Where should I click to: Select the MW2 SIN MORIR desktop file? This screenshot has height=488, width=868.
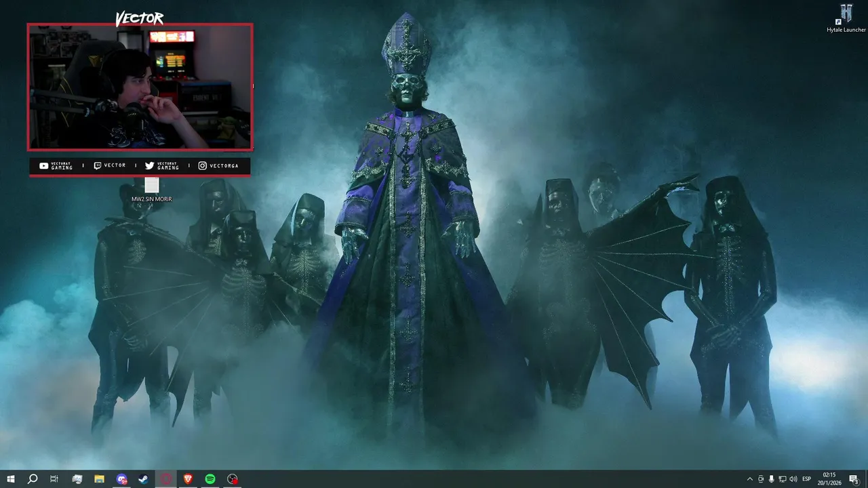tap(151, 190)
